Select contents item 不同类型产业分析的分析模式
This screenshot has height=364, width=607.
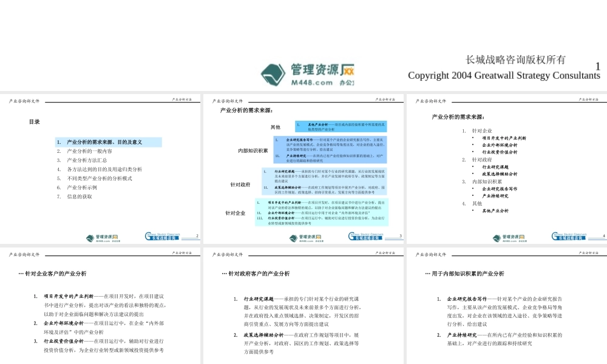[100, 178]
